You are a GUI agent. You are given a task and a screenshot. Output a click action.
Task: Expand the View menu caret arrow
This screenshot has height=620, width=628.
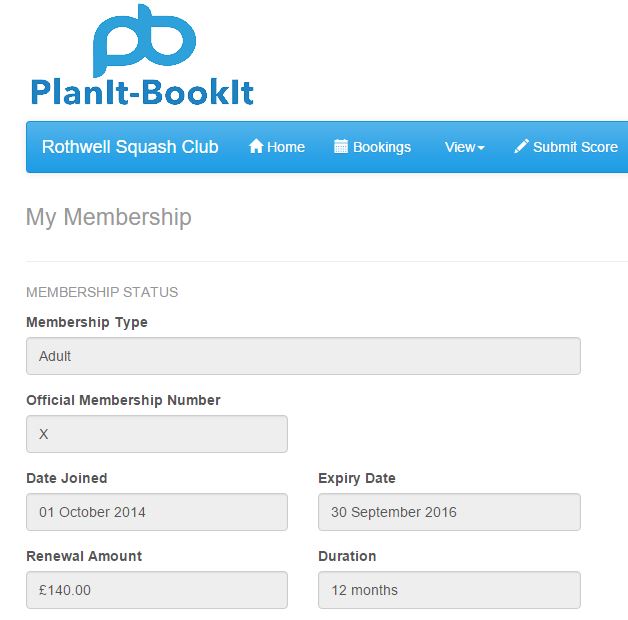pos(481,148)
